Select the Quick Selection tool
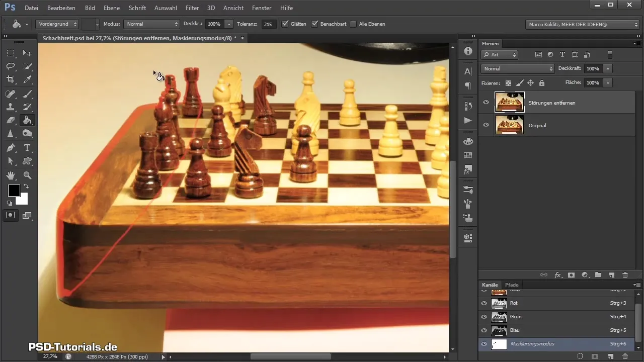Image resolution: width=644 pixels, height=362 pixels. point(27,66)
